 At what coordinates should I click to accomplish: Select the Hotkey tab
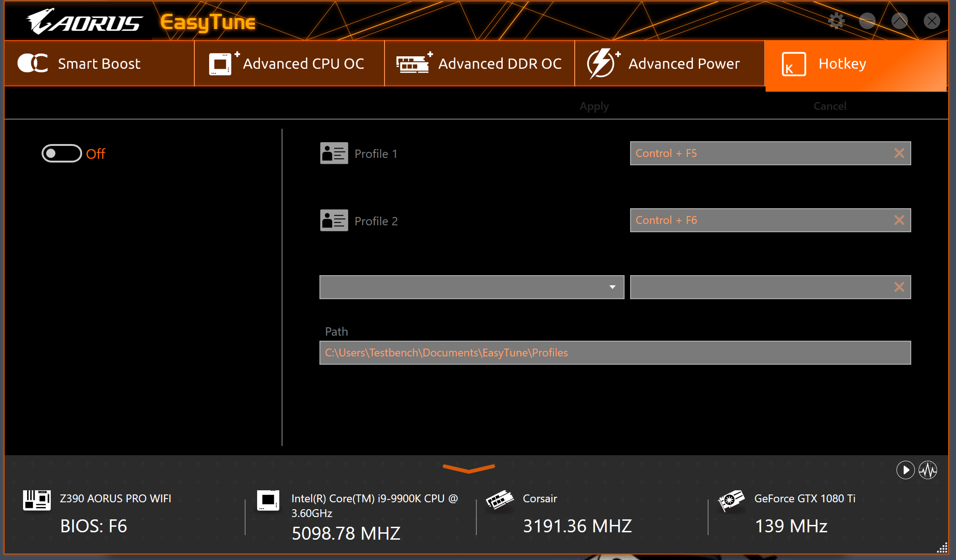tap(856, 66)
